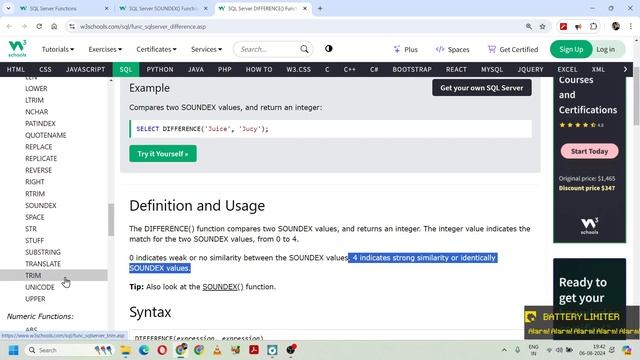Screen dimensions: 640x360
Task: Launch Microsoft Edge from taskbar
Action: [x=144, y=350]
